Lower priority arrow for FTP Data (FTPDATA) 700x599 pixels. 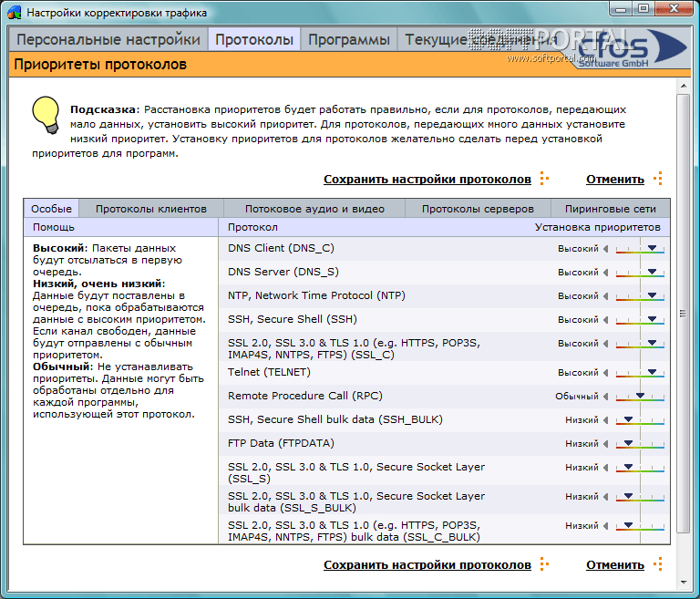[x=606, y=444]
